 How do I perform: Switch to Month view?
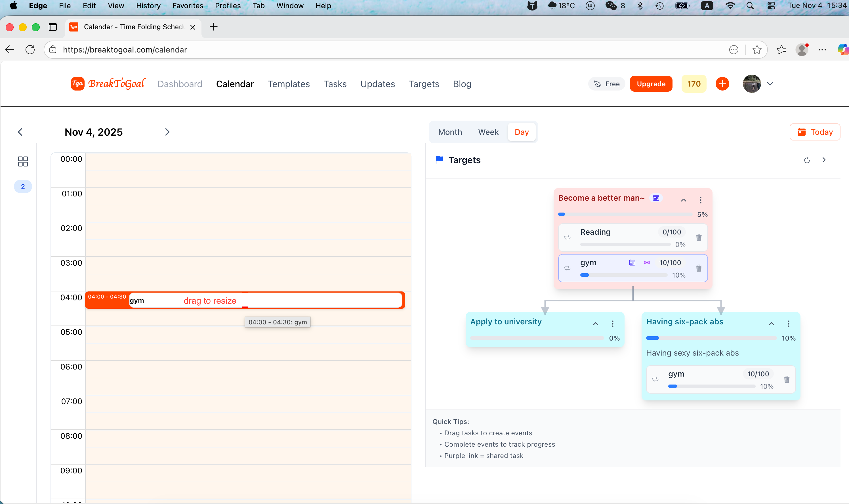pos(450,132)
